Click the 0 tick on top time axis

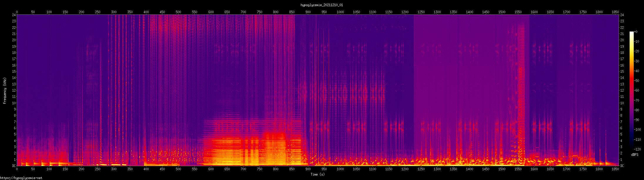17,12
